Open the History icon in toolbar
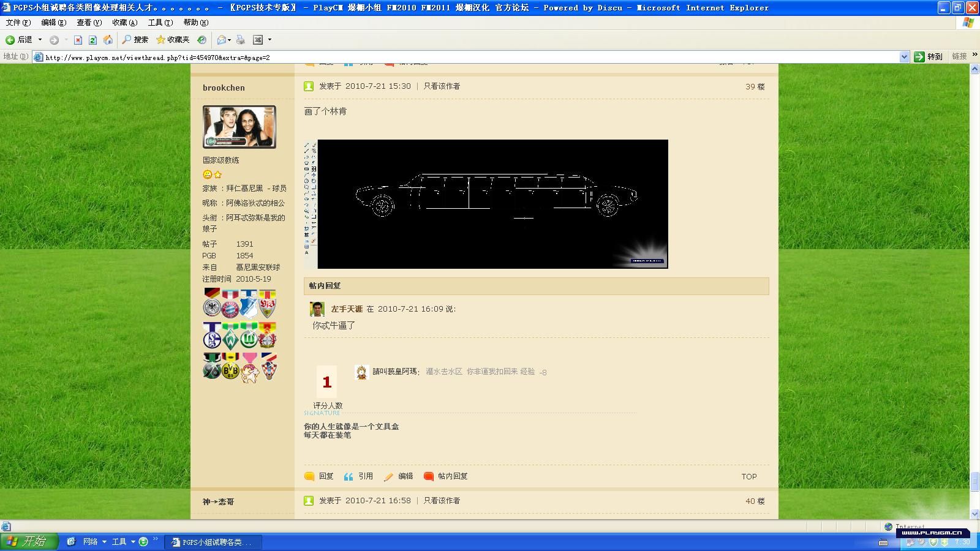 click(x=202, y=40)
